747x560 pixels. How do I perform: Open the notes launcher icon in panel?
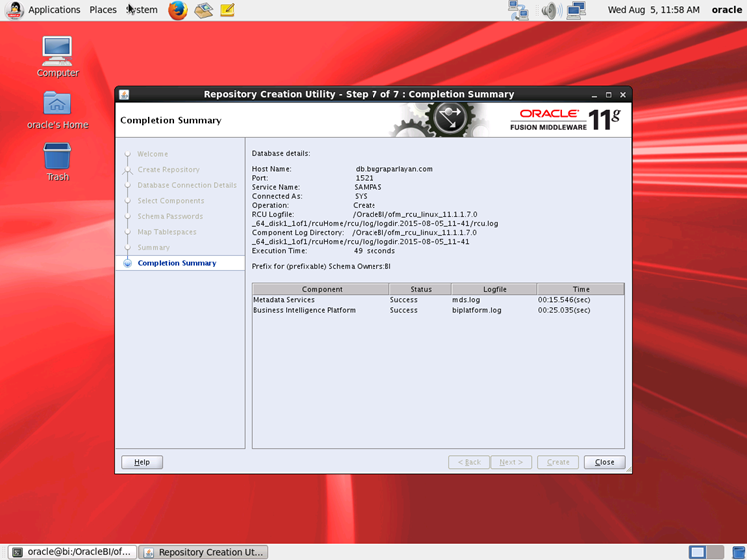coord(228,10)
